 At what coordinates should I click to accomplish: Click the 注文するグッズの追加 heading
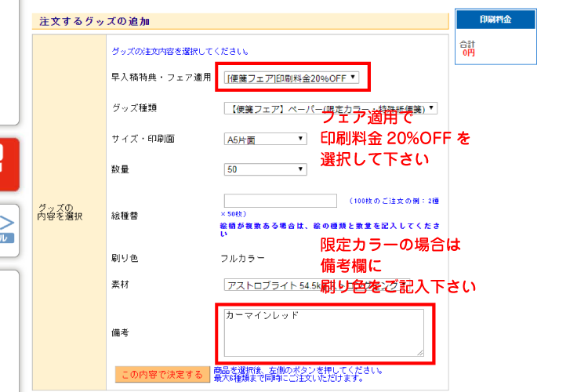95,21
